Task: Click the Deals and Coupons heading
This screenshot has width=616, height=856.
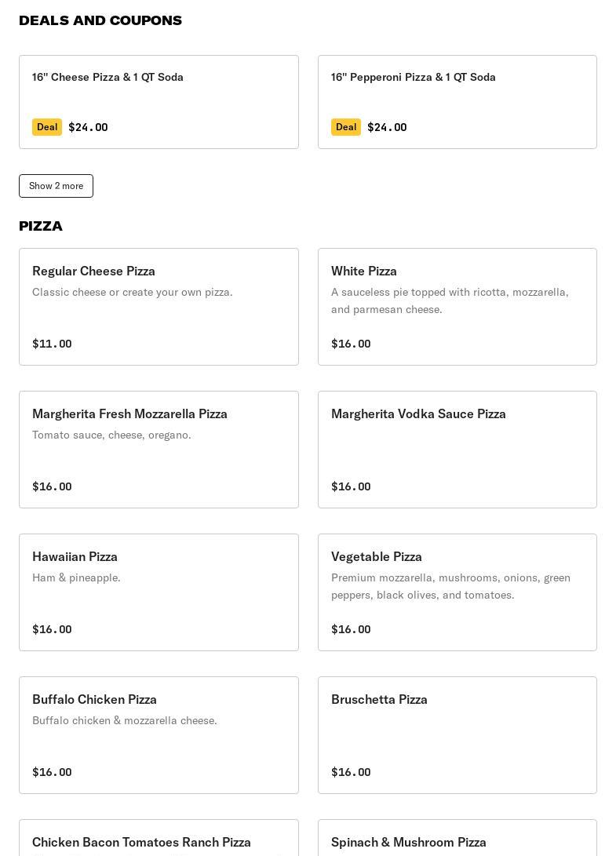Action: (x=100, y=20)
